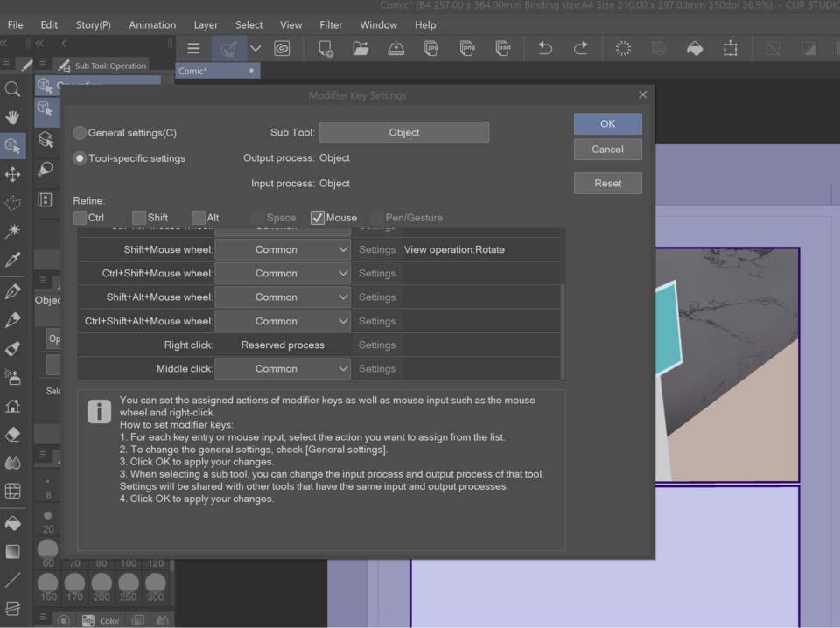Enable the Ctrl refine checkbox
Screen dimensions: 840x628
(x=80, y=218)
